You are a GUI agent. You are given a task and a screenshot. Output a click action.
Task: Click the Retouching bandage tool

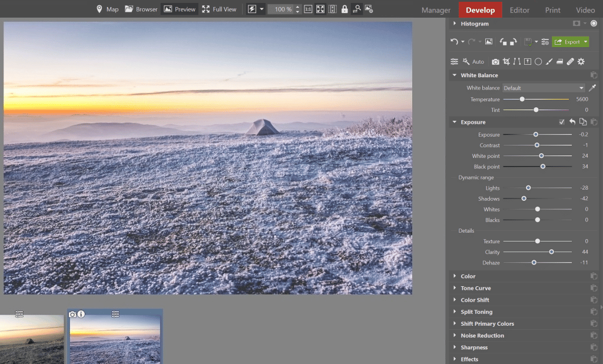pos(570,62)
